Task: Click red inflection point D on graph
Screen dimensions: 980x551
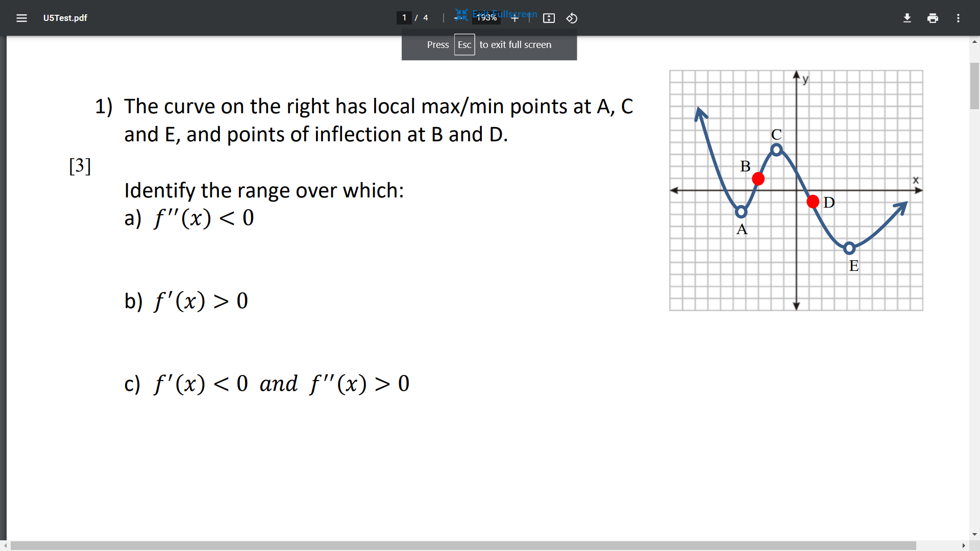Action: tap(813, 202)
